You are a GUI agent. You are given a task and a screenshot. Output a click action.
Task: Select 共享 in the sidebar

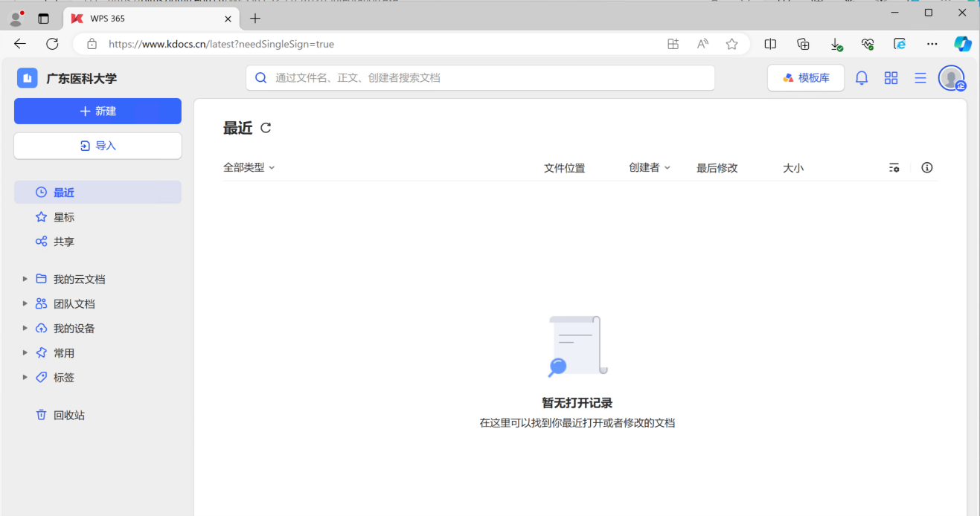tap(64, 242)
